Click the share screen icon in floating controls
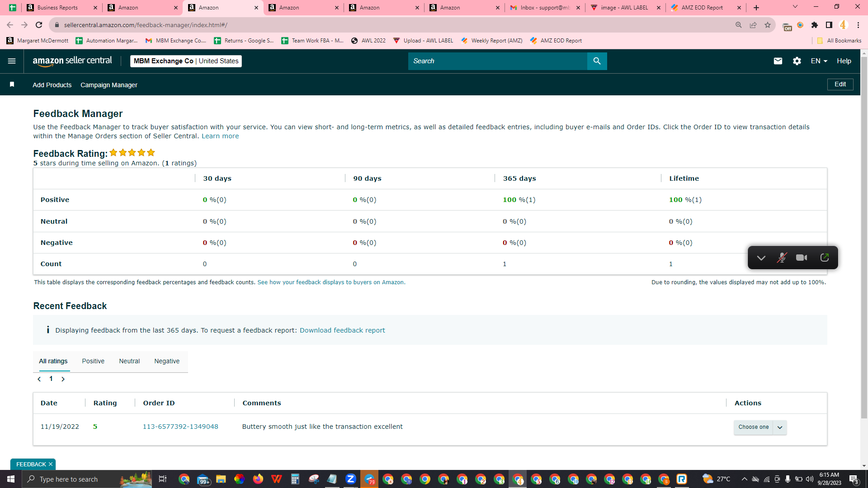 (824, 258)
